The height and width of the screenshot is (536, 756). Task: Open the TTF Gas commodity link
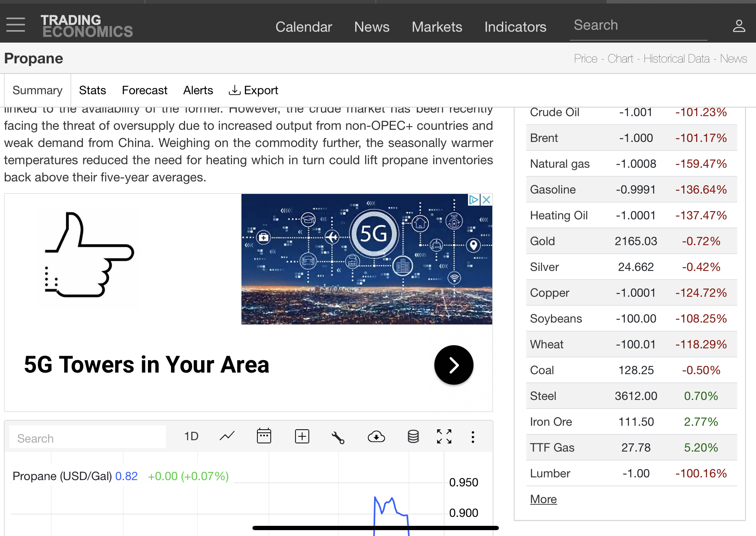tap(552, 448)
